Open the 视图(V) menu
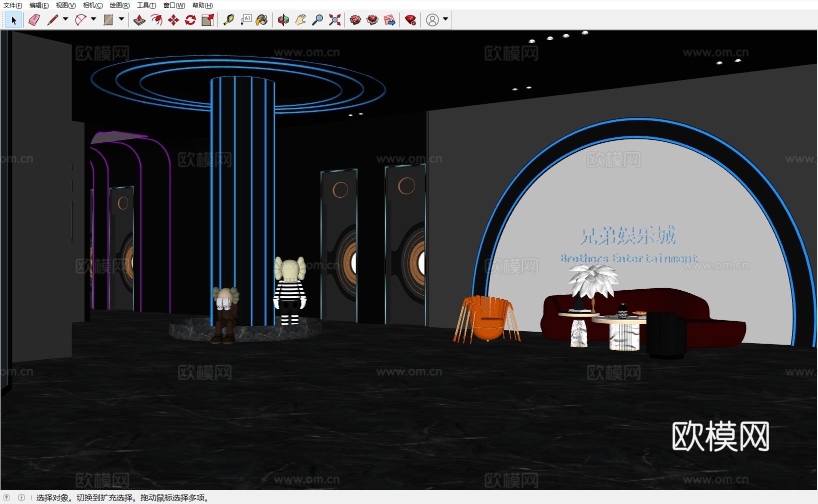 tap(65, 5)
